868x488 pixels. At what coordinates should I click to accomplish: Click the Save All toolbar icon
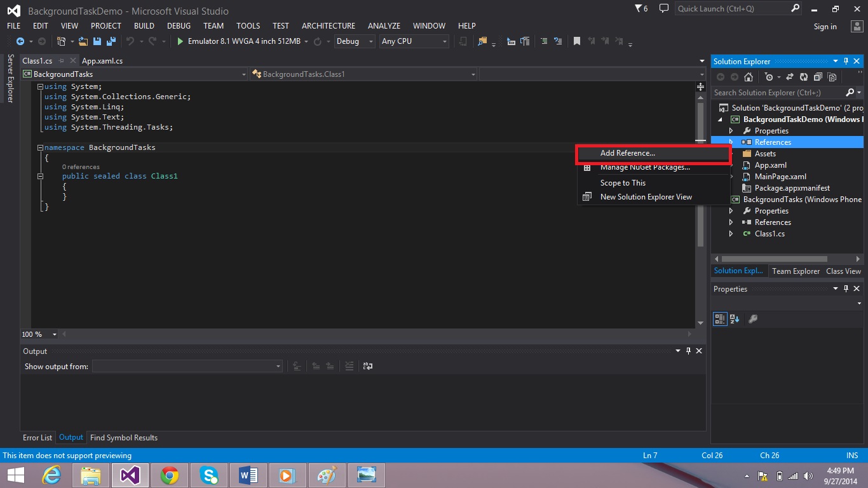pyautogui.click(x=111, y=41)
